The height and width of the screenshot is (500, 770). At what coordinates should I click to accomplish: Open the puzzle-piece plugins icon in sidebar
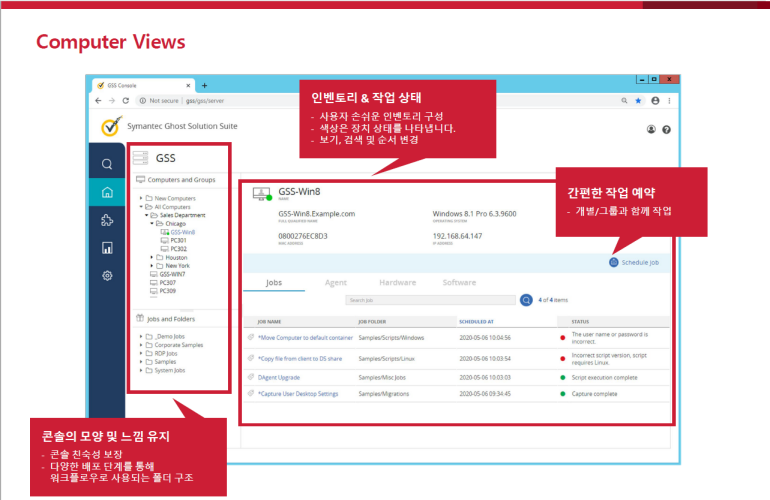[x=107, y=220]
